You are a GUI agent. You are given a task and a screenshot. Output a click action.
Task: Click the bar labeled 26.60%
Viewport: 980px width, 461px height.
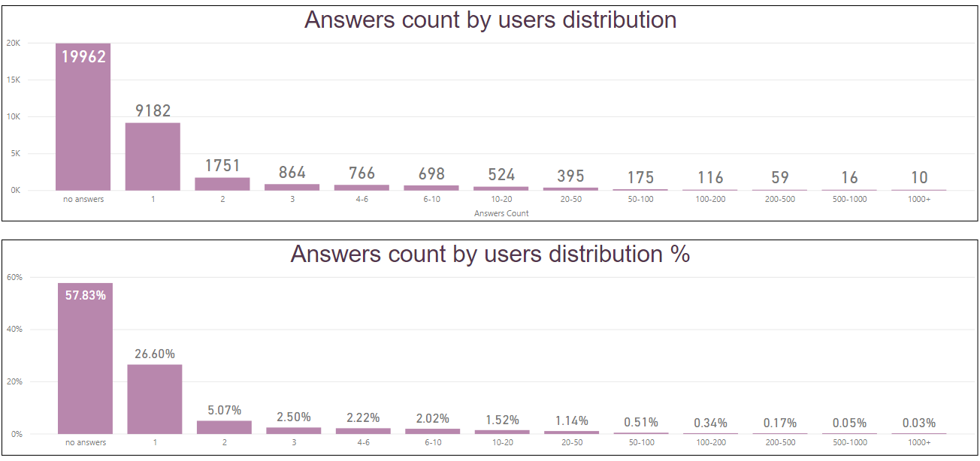(154, 399)
